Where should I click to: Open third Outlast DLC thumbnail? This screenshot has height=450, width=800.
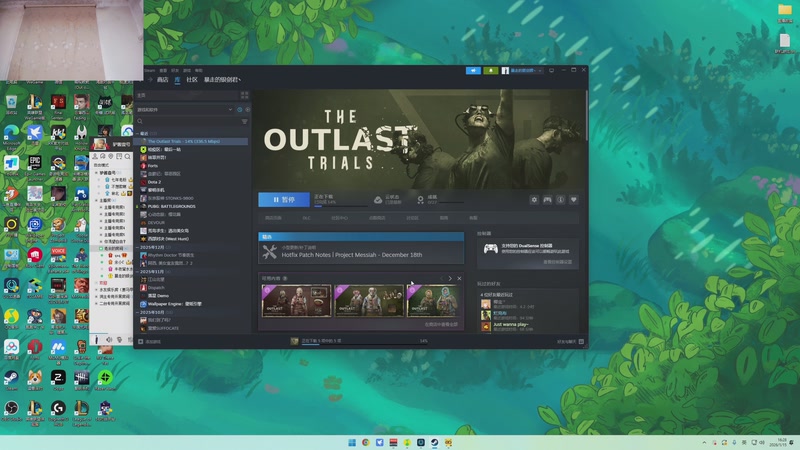point(433,301)
